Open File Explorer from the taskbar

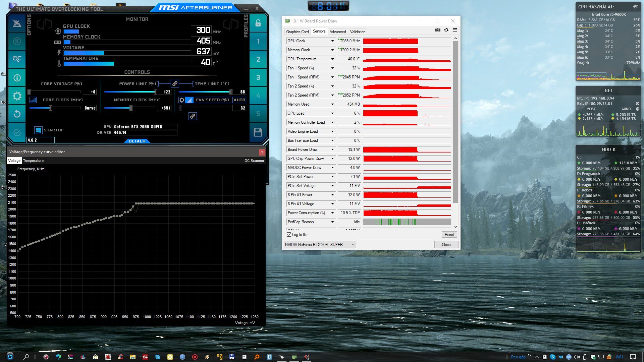click(132, 357)
